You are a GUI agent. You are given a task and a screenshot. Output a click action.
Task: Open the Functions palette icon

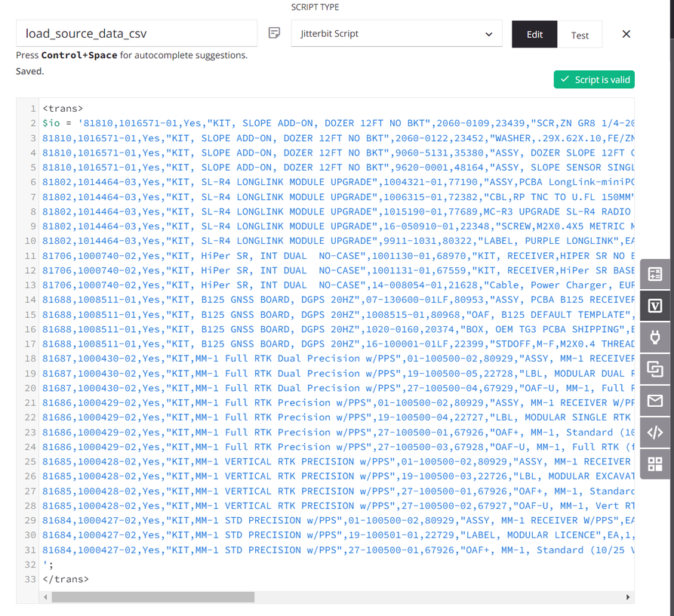tap(655, 274)
